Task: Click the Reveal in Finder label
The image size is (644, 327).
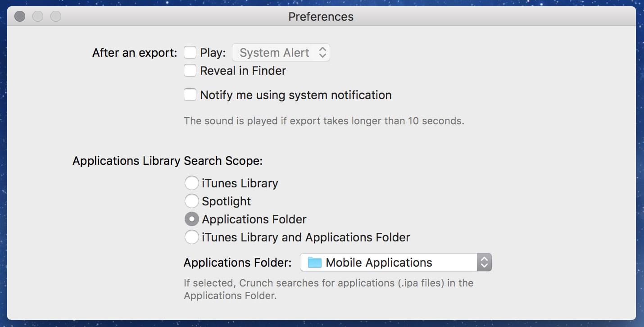Action: (x=243, y=71)
